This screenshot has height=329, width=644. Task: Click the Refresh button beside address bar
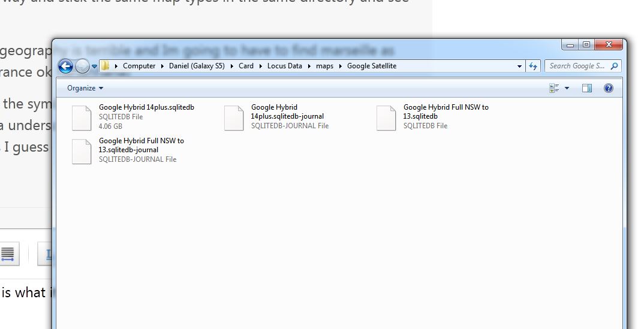tap(533, 66)
